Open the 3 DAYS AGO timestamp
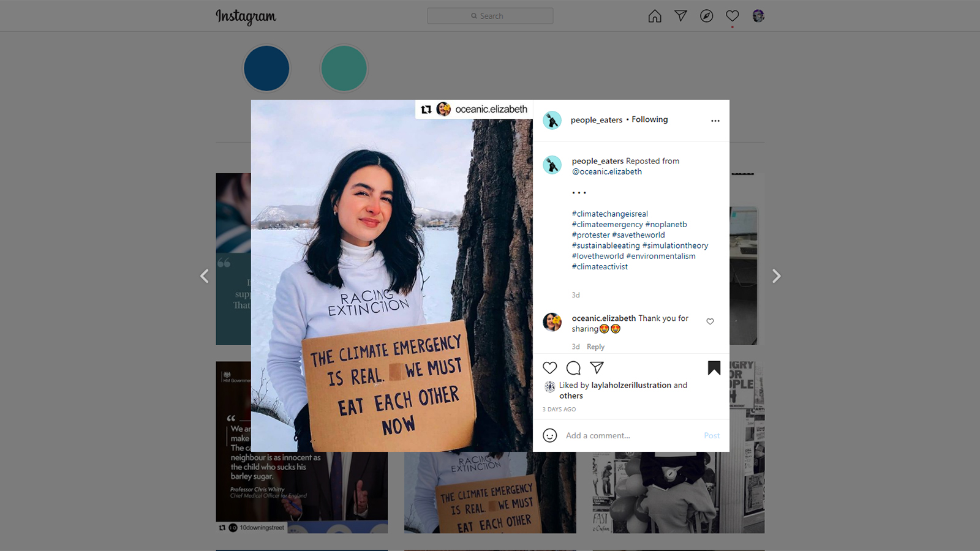The width and height of the screenshot is (980, 551). pos(559,409)
